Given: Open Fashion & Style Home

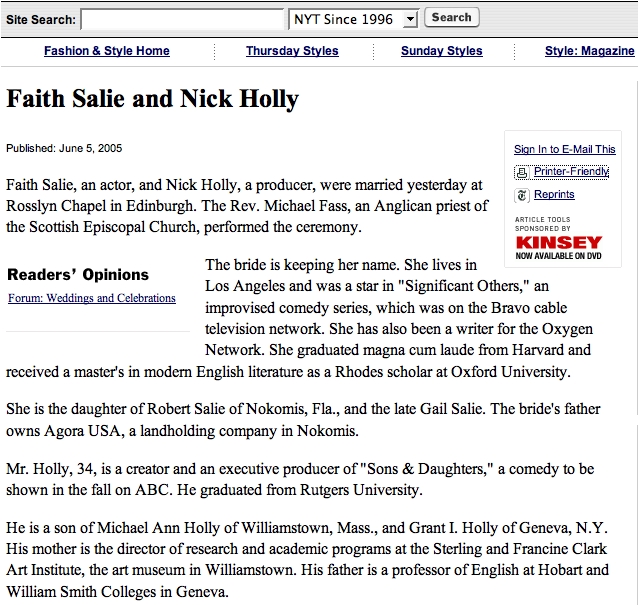Looking at the screenshot, I should coord(107,51).
